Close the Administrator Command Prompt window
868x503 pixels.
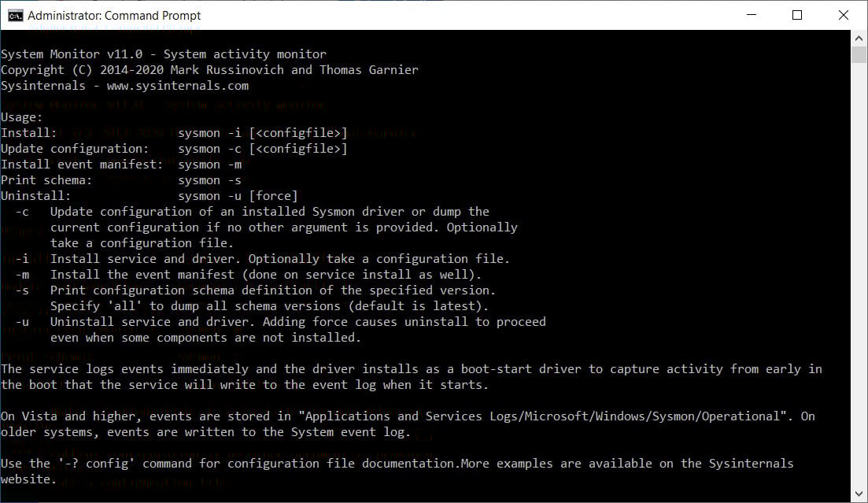(x=844, y=15)
